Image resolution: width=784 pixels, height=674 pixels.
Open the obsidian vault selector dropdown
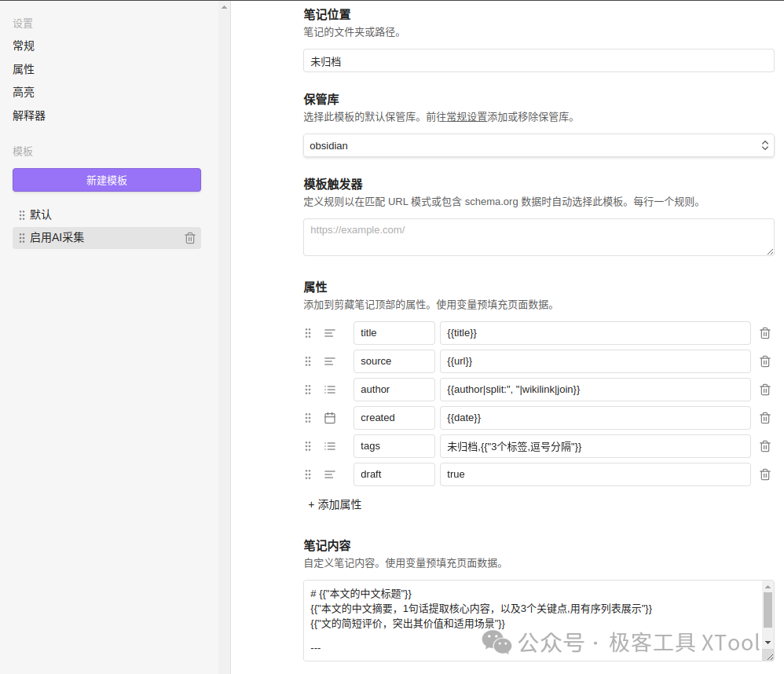(538, 145)
